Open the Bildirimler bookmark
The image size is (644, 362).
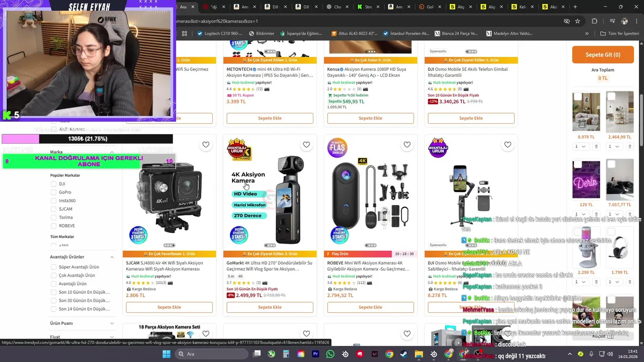tap(261, 34)
